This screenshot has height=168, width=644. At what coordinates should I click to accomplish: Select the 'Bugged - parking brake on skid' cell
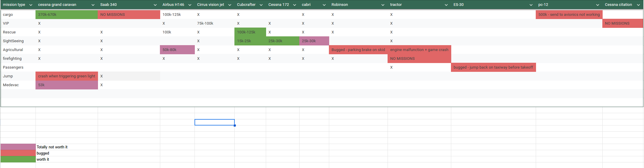(x=358, y=50)
